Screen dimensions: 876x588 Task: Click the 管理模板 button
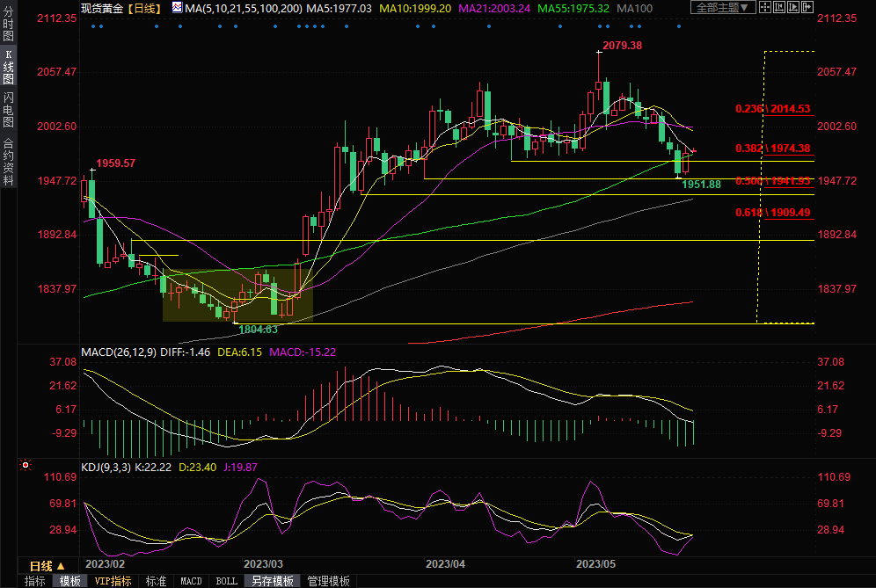[x=327, y=581]
